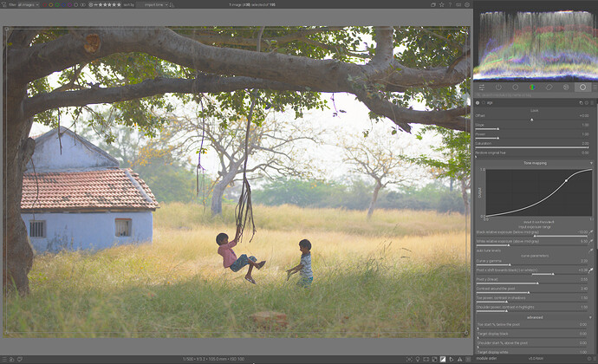Open the help question mark icon
598x364 pixels.
[450, 4]
